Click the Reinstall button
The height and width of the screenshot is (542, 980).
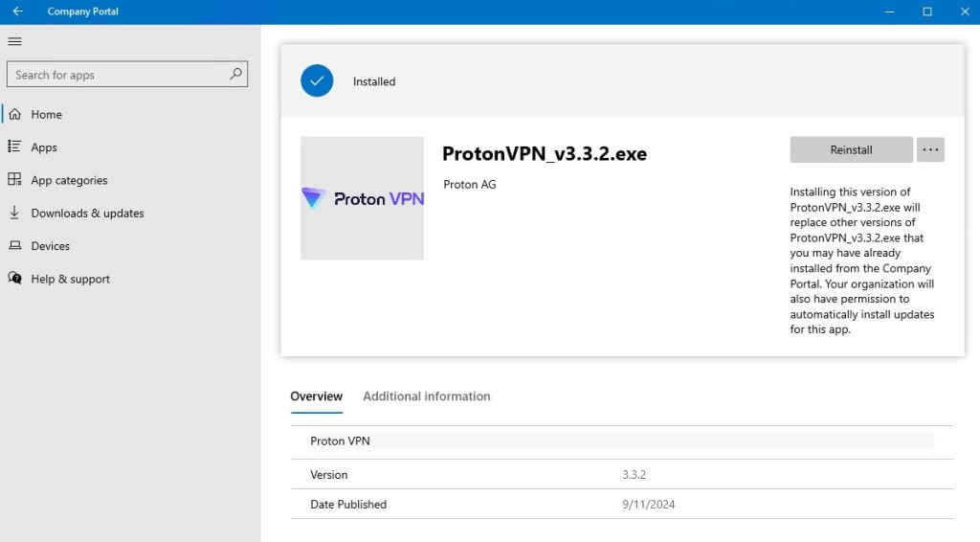(x=851, y=150)
